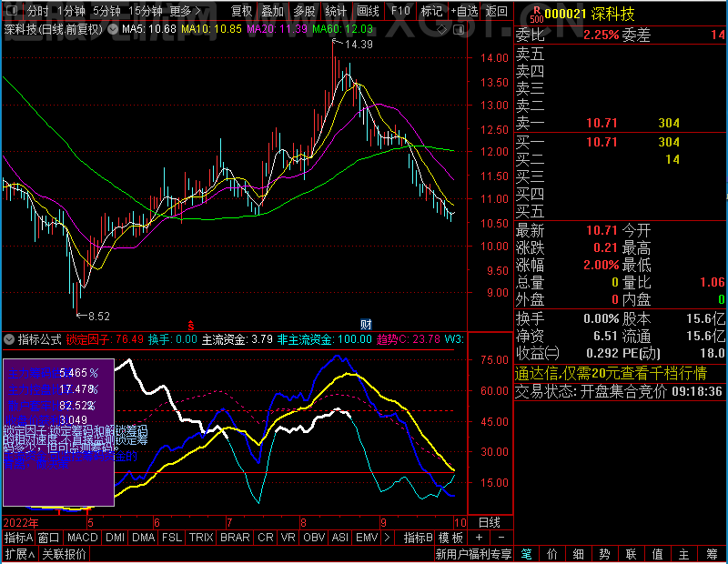Viewport: 728px width, 564px height.
Task: Click the R 500 badge icon
Action: click(536, 15)
